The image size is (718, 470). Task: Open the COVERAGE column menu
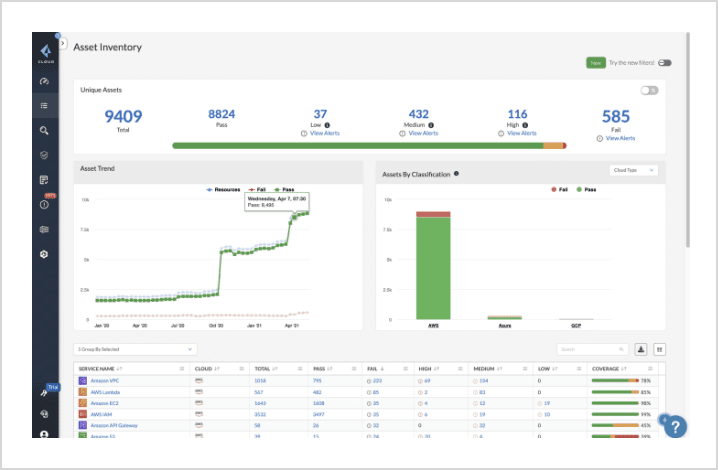click(650, 369)
